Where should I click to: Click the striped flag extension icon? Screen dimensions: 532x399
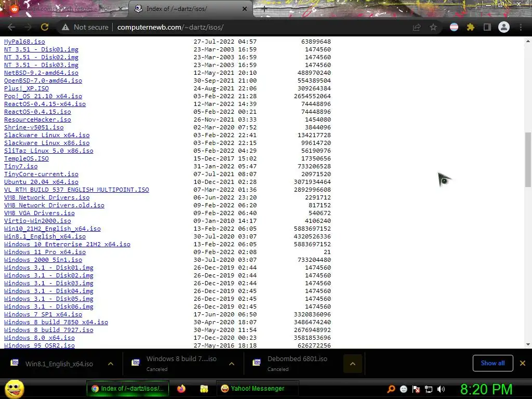pyautogui.click(x=454, y=27)
